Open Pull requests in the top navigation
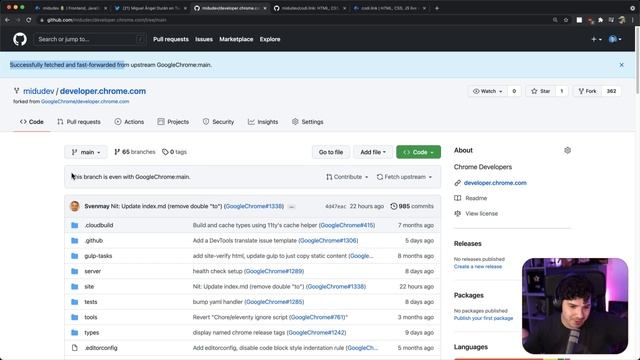 pyautogui.click(x=171, y=39)
